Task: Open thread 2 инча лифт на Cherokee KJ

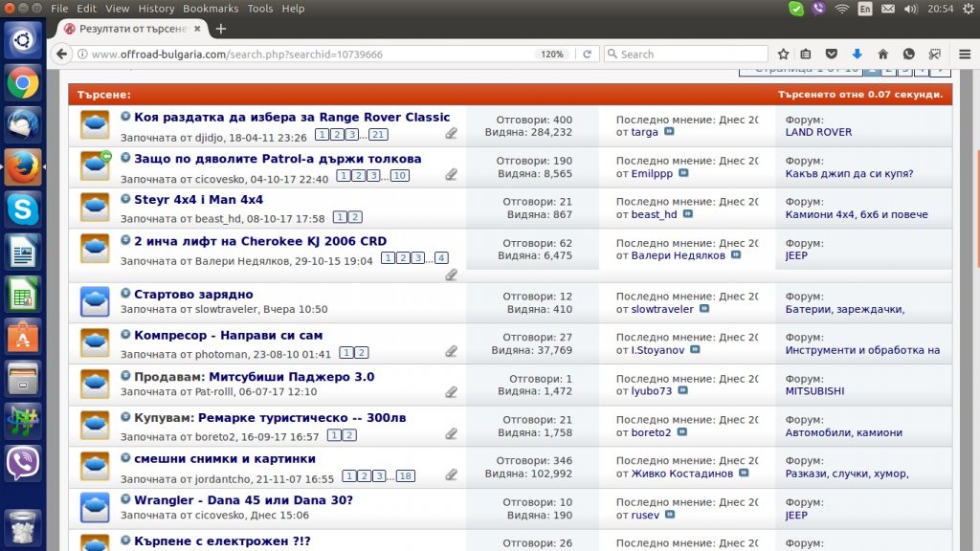Action: [x=260, y=241]
